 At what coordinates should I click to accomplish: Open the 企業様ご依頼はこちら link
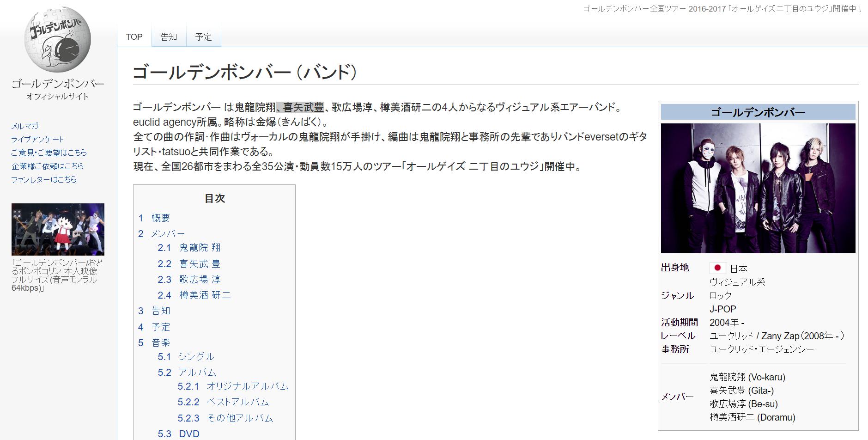coord(47,166)
